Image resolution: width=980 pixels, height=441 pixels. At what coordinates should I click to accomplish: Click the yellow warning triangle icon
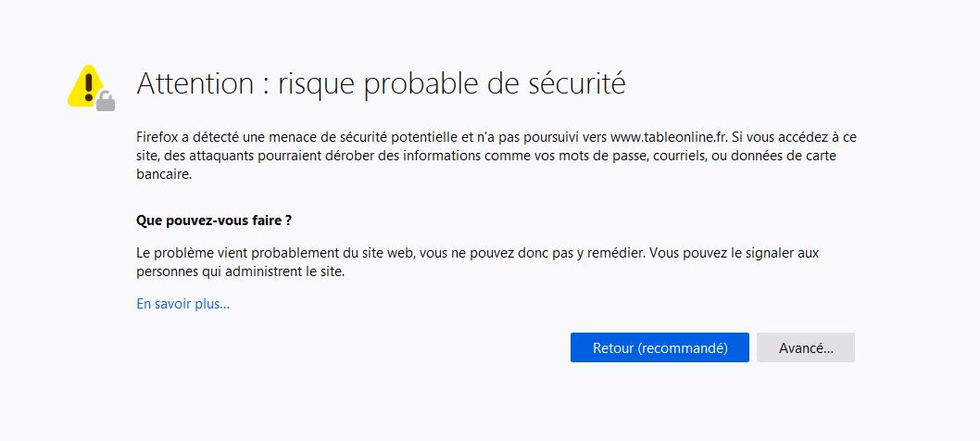coord(86,85)
